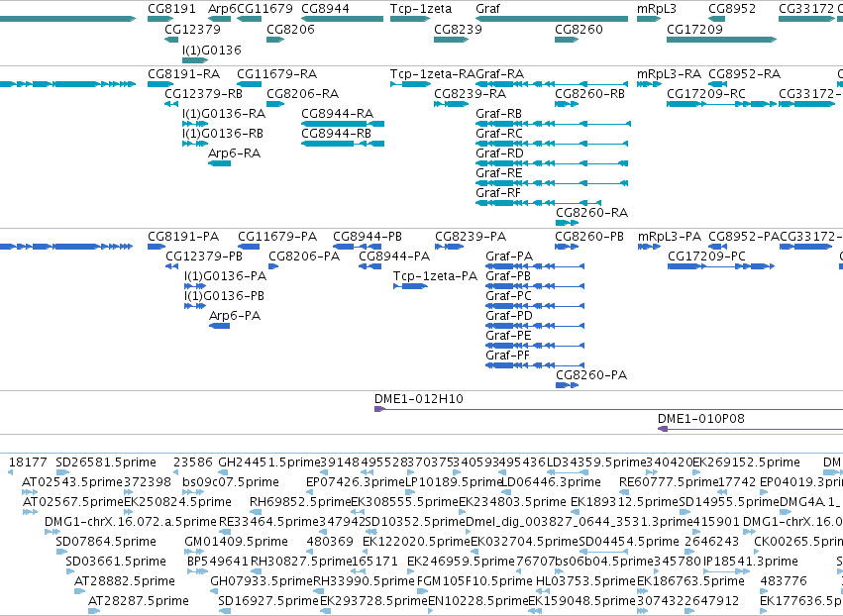Open the Tcp-1zeta-PA protein label
The width and height of the screenshot is (843, 616).
[436, 276]
